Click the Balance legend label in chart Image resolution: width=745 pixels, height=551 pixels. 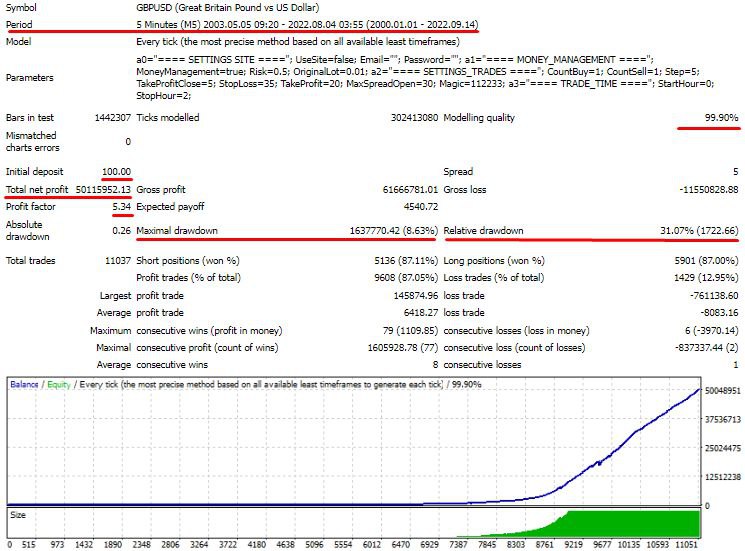(24, 384)
